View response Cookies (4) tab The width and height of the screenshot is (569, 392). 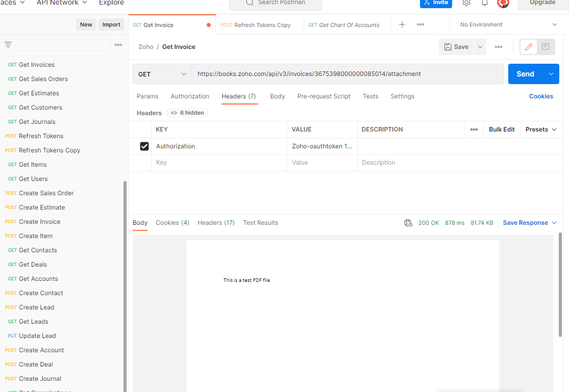click(x=172, y=223)
